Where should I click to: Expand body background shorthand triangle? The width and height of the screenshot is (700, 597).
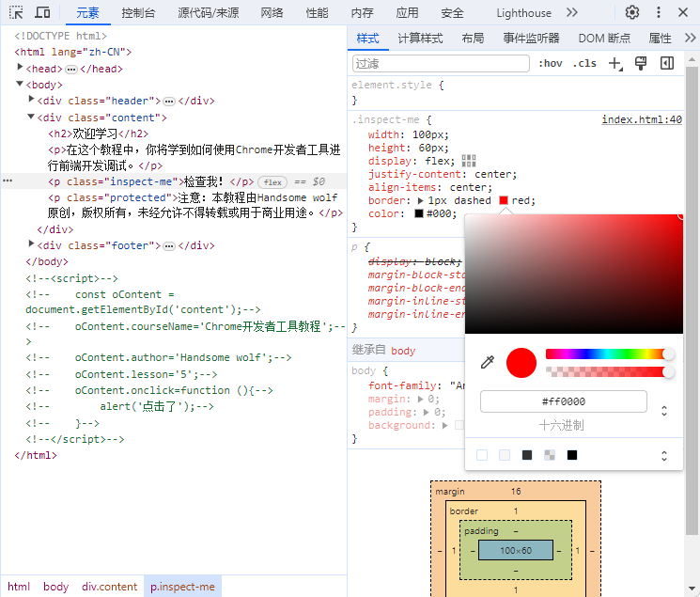coord(445,425)
